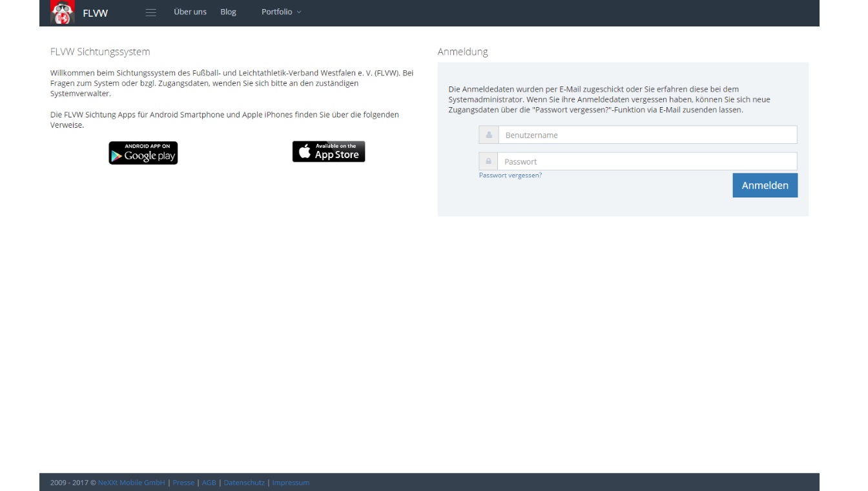This screenshot has width=868, height=491.
Task: Open the Apple App Store badge
Action: [329, 152]
